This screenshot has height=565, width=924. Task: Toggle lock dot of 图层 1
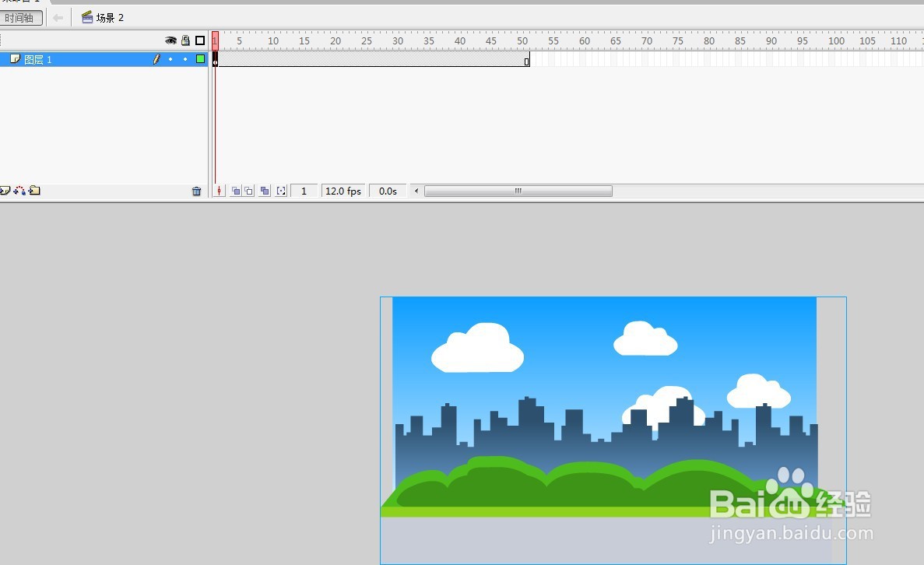tap(185, 59)
